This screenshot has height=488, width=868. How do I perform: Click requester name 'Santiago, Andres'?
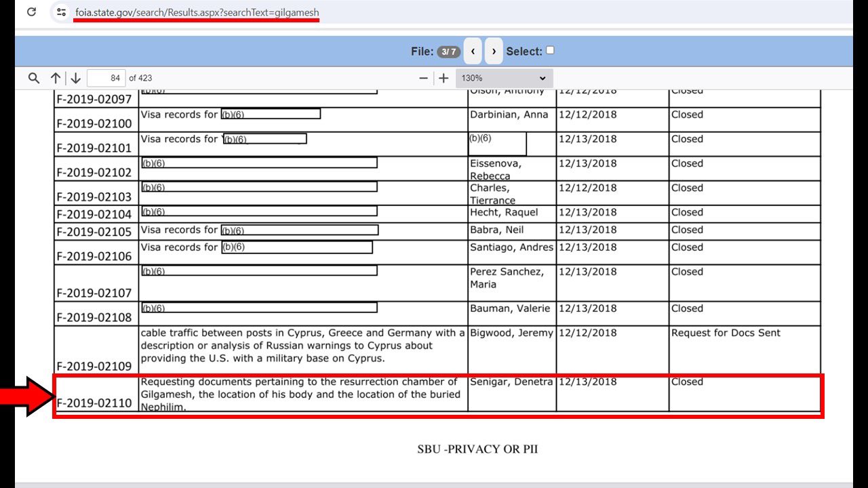click(x=512, y=247)
